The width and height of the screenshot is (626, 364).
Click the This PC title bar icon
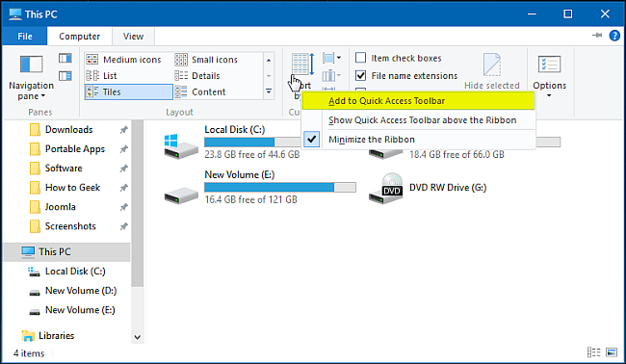(15, 14)
